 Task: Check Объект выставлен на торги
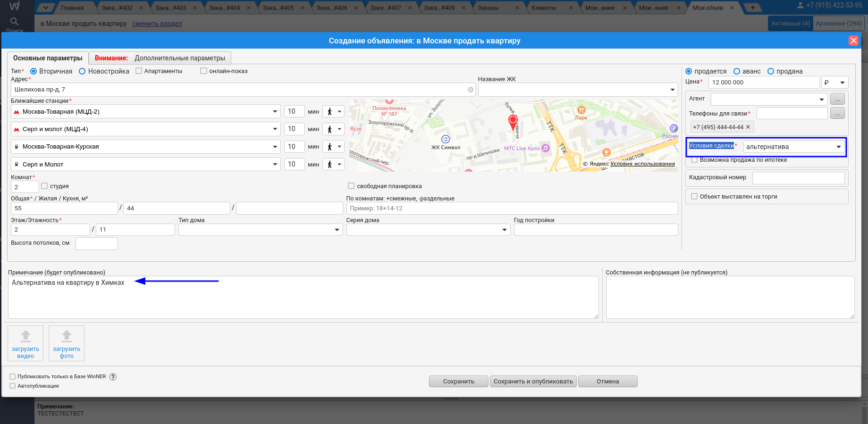tap(694, 196)
